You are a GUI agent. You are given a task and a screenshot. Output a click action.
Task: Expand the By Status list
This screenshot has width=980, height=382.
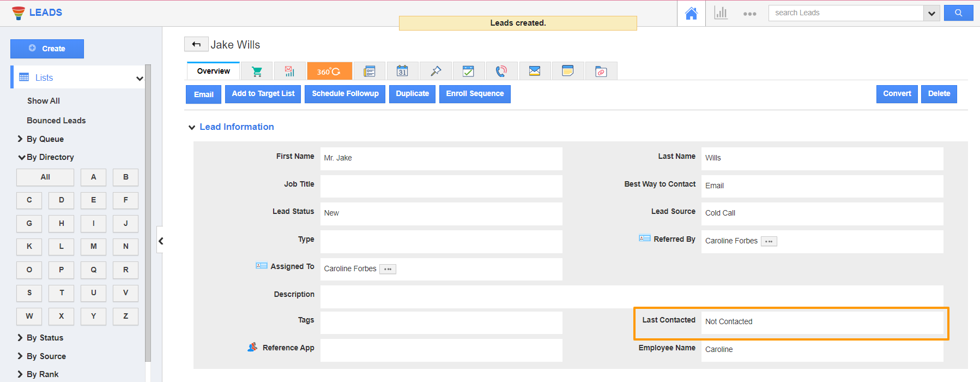click(x=45, y=338)
